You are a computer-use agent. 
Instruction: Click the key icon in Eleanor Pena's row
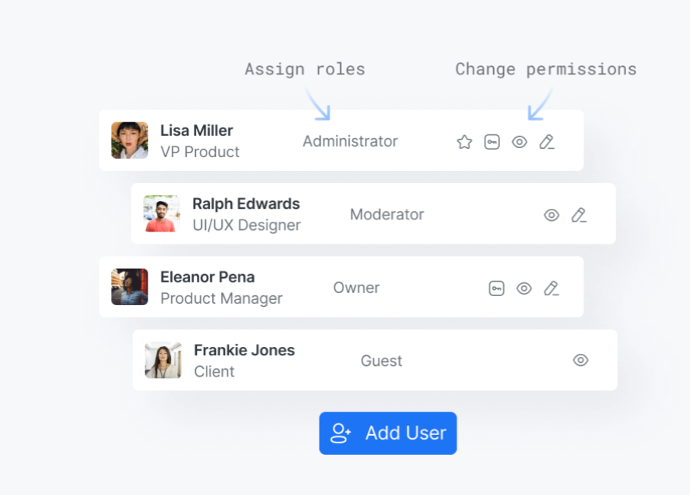[497, 288]
